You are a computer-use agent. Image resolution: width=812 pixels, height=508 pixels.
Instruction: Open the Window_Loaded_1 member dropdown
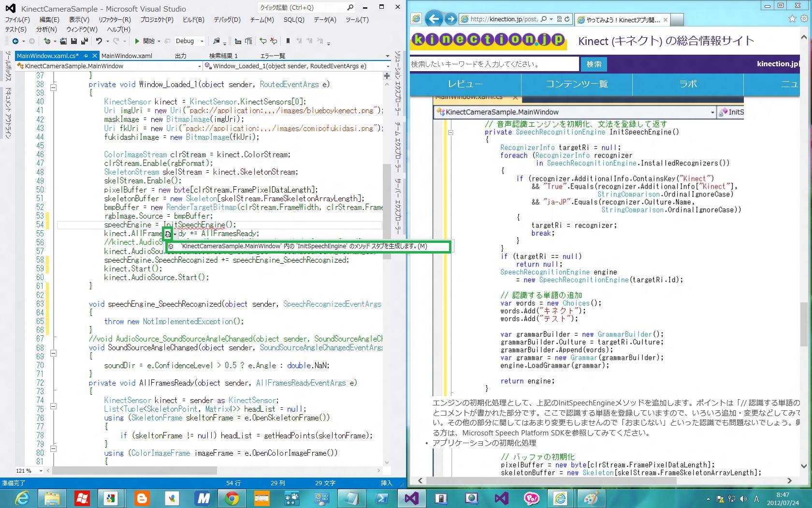coord(387,66)
